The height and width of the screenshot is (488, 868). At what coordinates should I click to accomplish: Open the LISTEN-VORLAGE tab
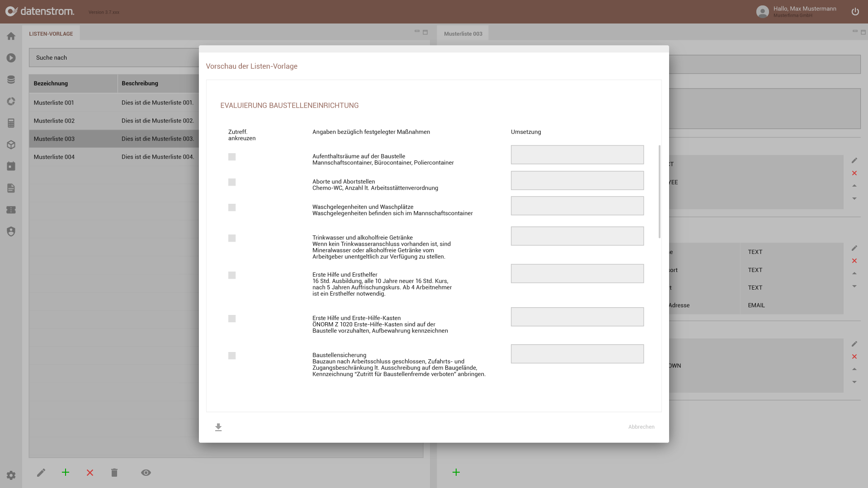coord(51,33)
